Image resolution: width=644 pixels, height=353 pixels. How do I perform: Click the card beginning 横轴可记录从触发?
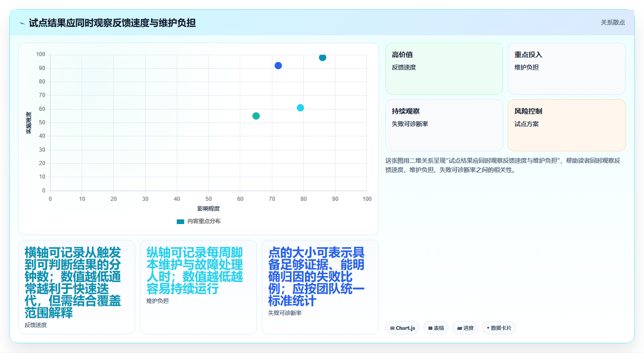pos(76,287)
